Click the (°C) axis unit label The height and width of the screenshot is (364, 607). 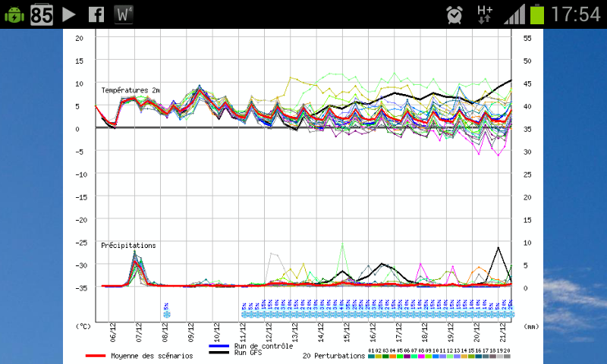coord(83,327)
